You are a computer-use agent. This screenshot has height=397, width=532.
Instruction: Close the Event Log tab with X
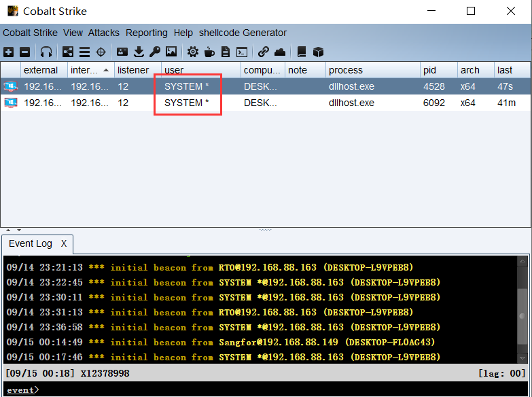coord(64,243)
